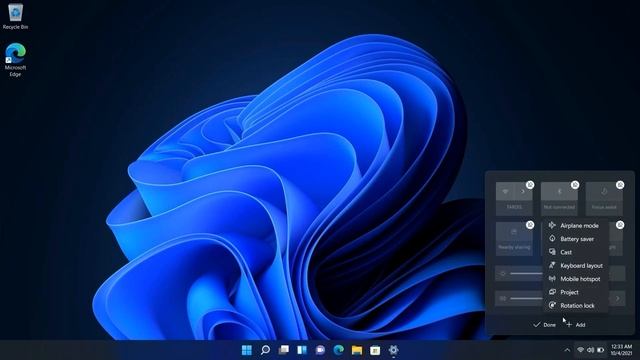Image resolution: width=640 pixels, height=360 pixels.
Task: Choose Keyboard layout in the add menu
Action: click(576, 266)
